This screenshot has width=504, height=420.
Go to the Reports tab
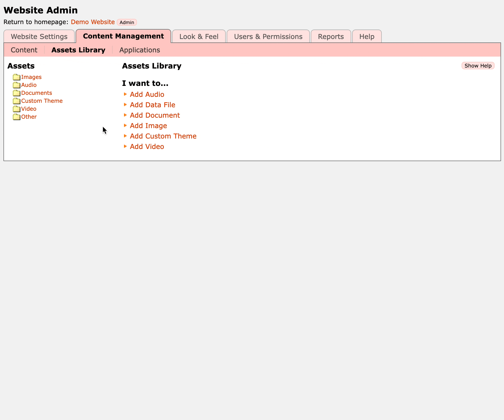(331, 36)
